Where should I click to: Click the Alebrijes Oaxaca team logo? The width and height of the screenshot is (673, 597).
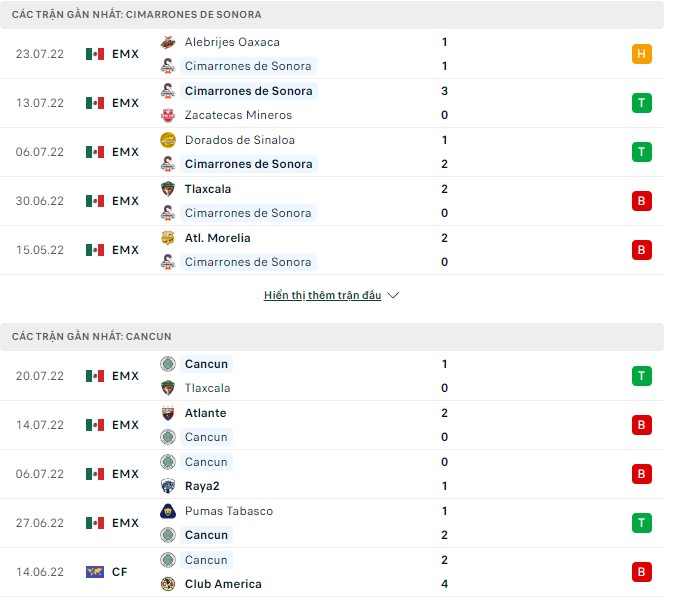pos(167,42)
